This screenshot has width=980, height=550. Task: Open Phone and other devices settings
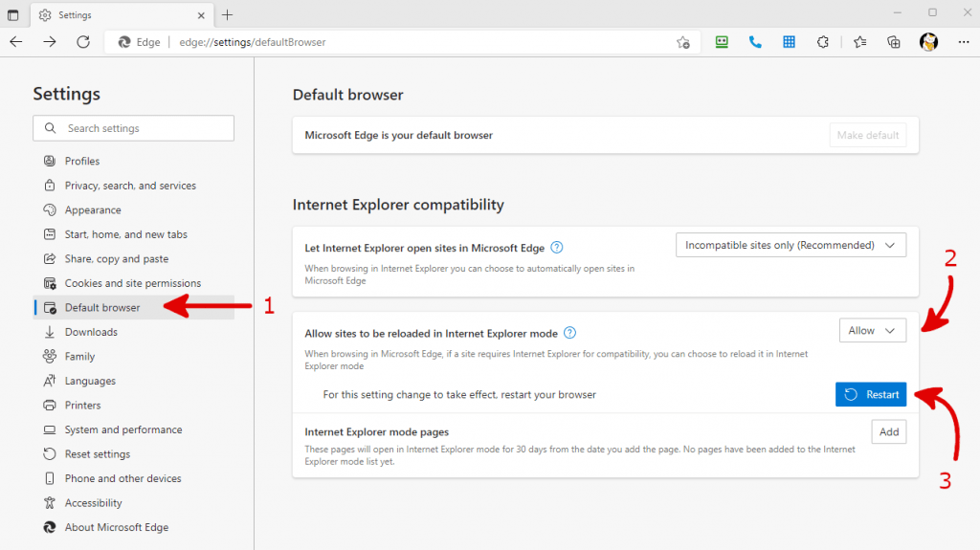coord(134,478)
